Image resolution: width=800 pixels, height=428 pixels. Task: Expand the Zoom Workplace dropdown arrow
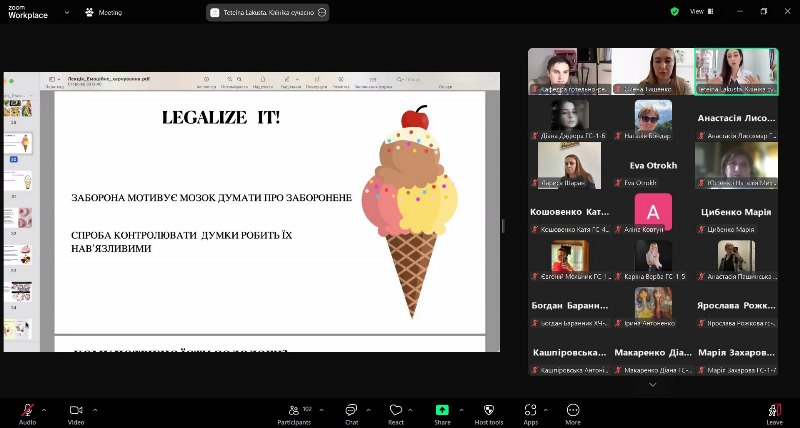point(67,13)
